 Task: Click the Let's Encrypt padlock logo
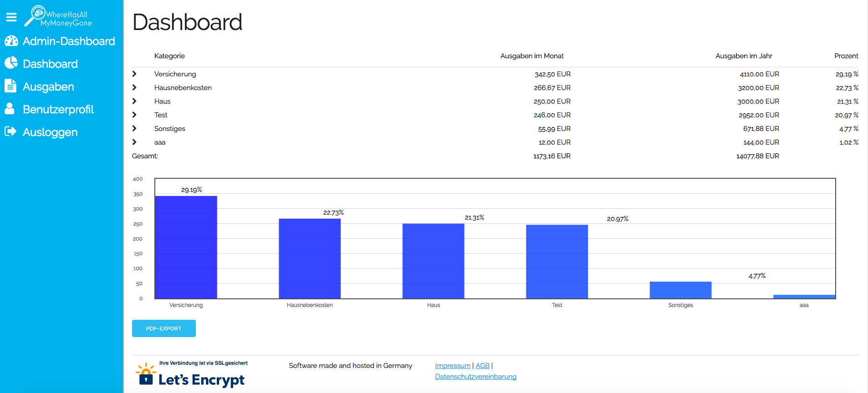click(x=146, y=374)
